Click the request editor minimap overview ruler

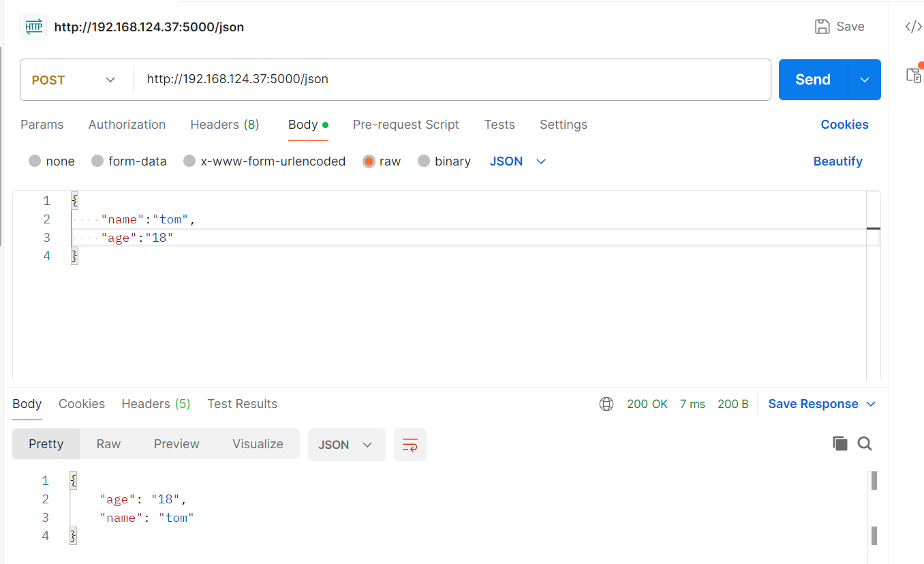pos(873,286)
